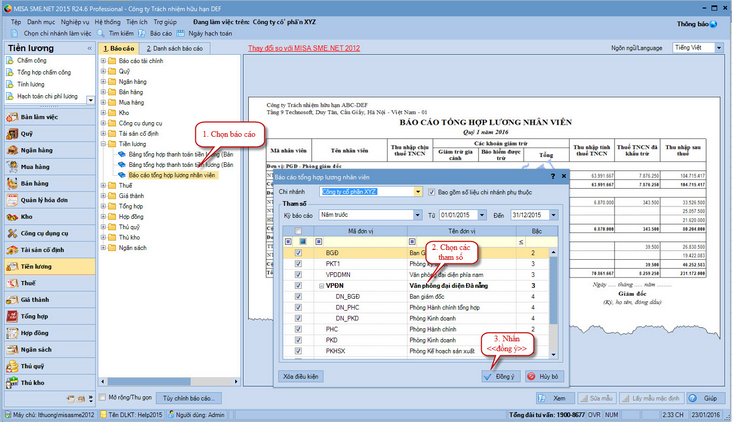Open the Chi nhánh dropdown
The image size is (732, 422).
coord(418,192)
